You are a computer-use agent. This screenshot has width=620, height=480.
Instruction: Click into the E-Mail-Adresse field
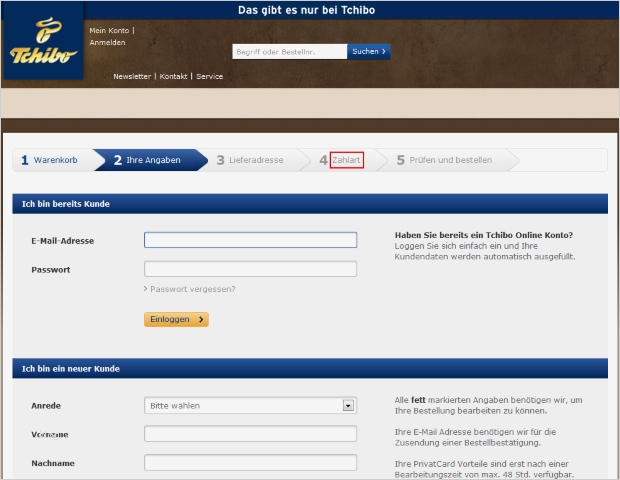pyautogui.click(x=250, y=240)
